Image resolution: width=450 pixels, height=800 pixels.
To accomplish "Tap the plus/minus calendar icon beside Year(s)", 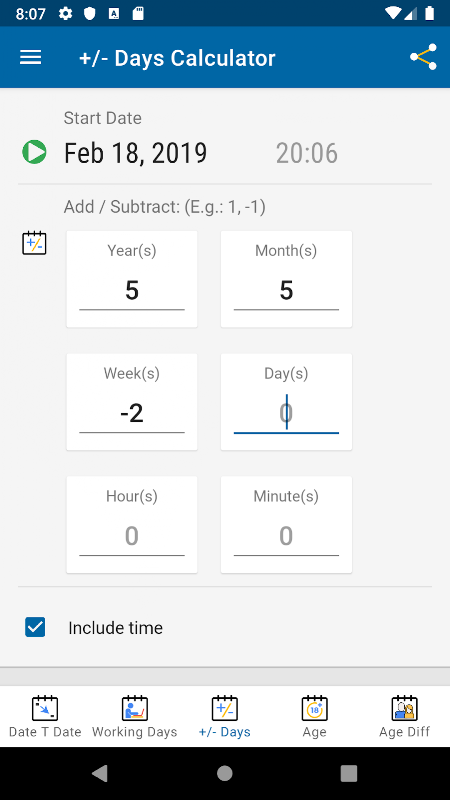I will [x=34, y=243].
